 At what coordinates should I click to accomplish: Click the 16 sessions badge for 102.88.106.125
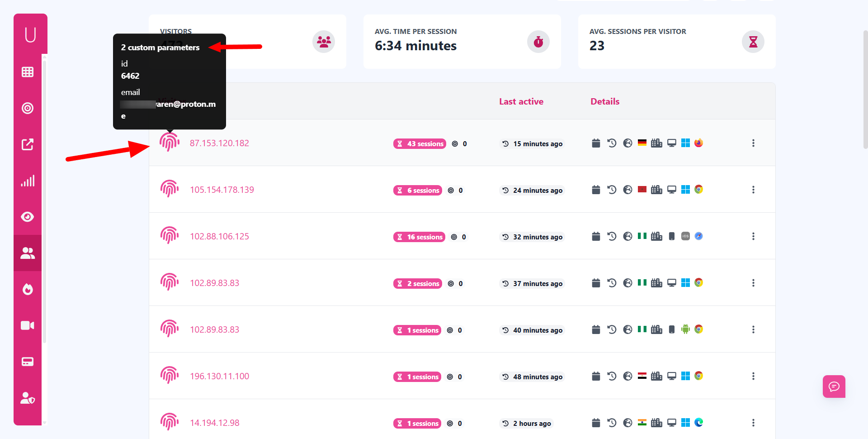pyautogui.click(x=419, y=237)
